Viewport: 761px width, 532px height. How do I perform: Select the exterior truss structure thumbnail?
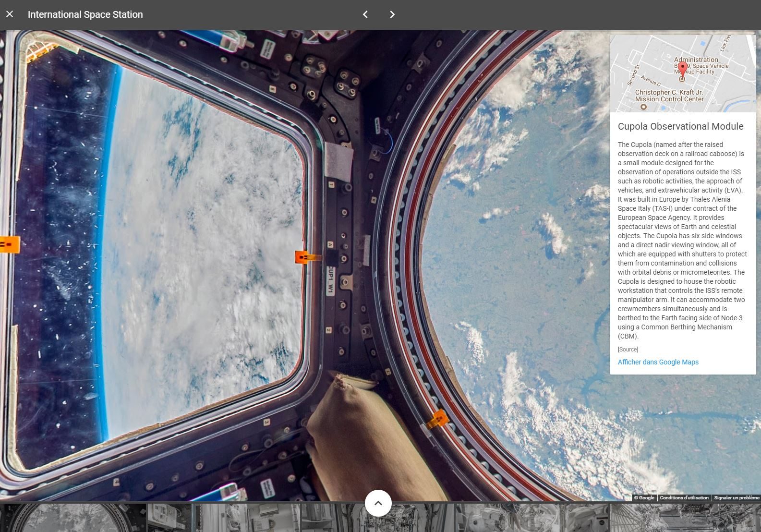point(685,518)
